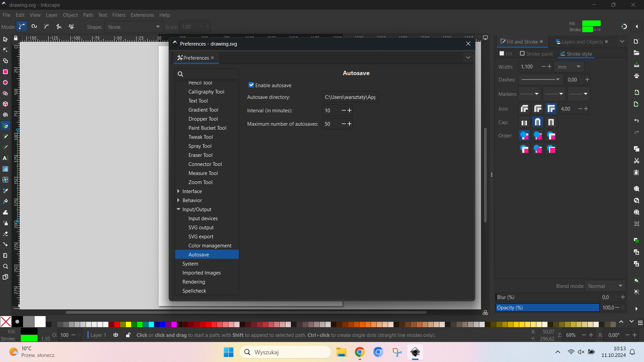Choose straight line segments mode

point(59,27)
